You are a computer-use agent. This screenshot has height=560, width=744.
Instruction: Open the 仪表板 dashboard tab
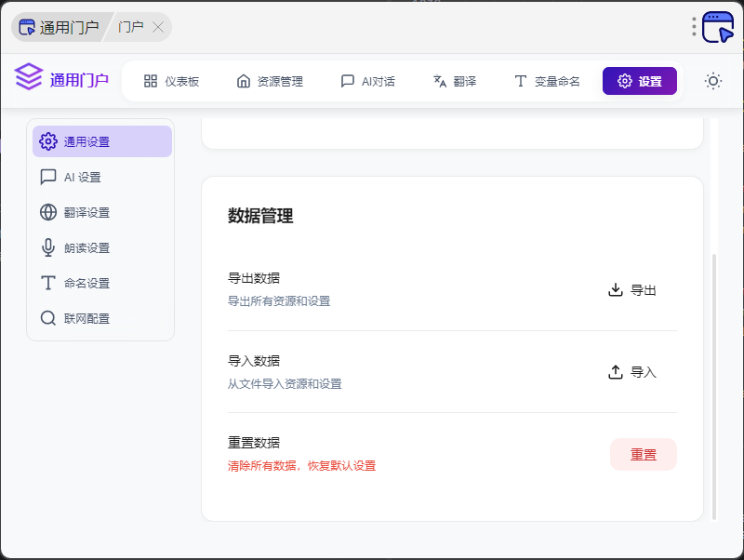172,81
